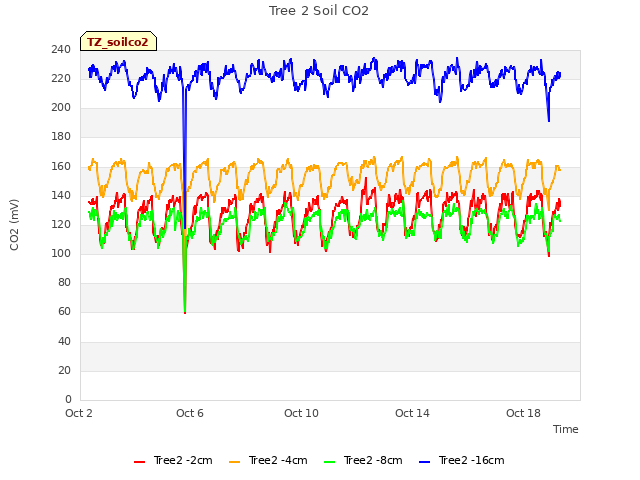Toggle the Tree2 -2cm legend entry

173,460
